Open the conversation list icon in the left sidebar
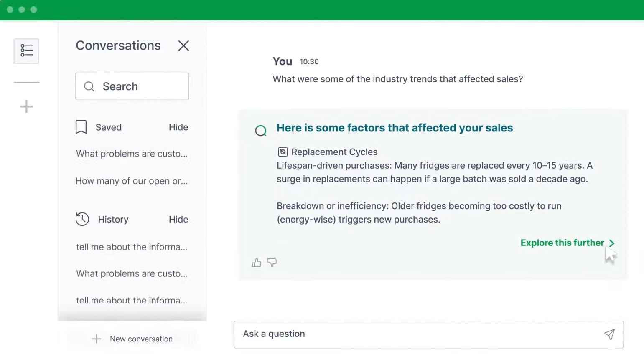 pos(26,51)
